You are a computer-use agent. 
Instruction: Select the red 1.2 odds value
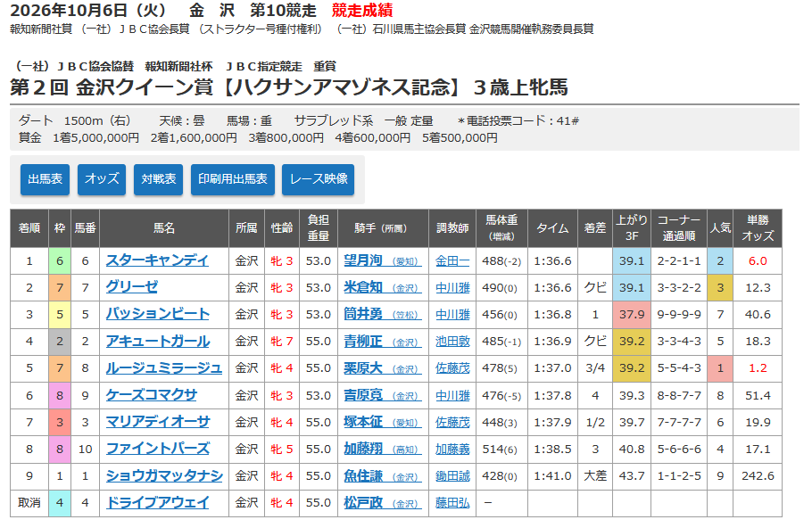(757, 368)
